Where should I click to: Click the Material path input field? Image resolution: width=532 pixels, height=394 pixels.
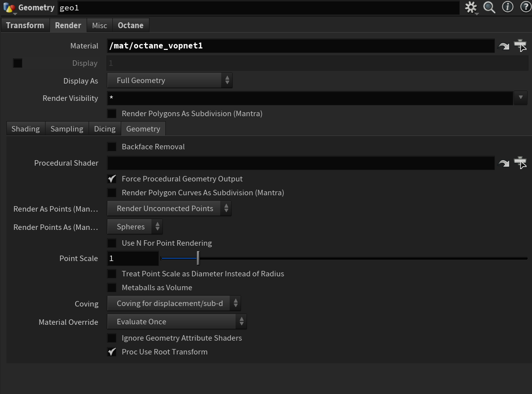pyautogui.click(x=300, y=46)
